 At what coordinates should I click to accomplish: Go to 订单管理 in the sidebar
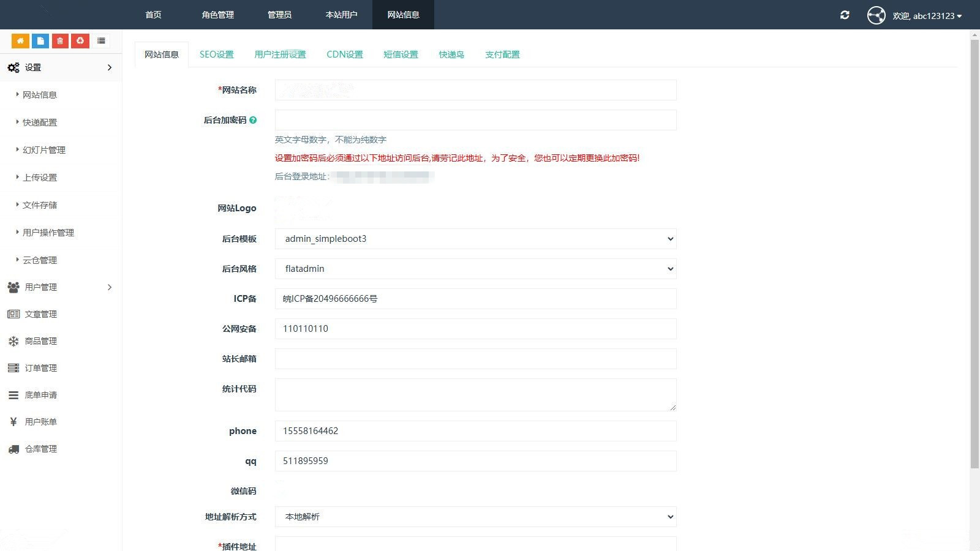click(x=41, y=368)
